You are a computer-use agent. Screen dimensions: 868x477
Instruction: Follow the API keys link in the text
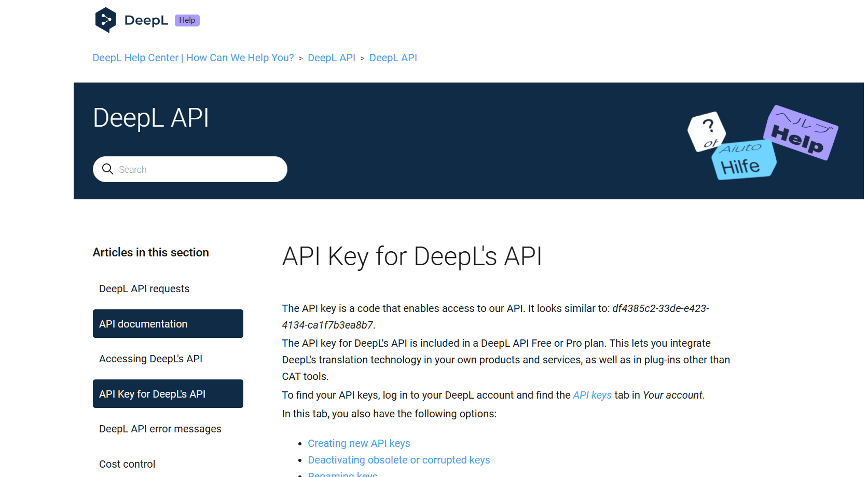coord(592,395)
